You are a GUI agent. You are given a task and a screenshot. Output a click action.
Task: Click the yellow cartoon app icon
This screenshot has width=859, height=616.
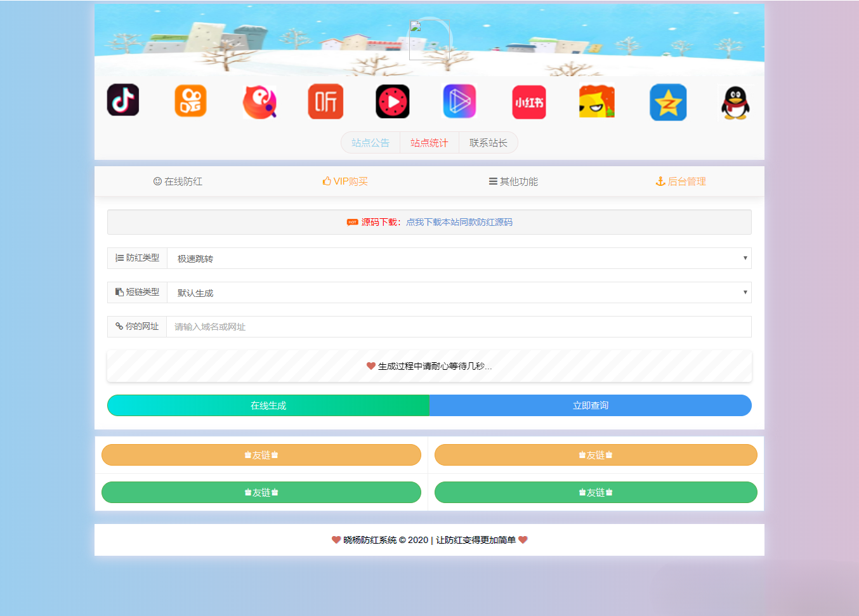(x=596, y=101)
